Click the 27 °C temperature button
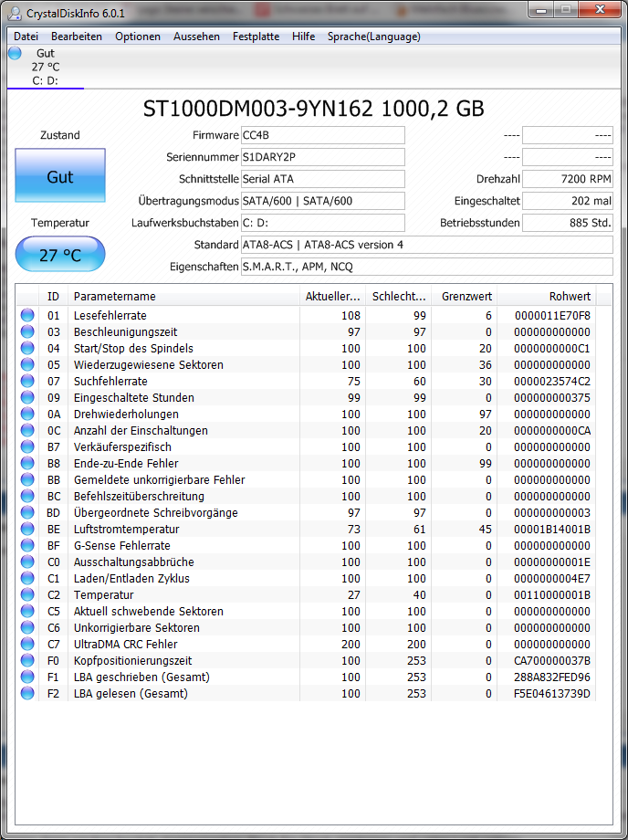 60,254
